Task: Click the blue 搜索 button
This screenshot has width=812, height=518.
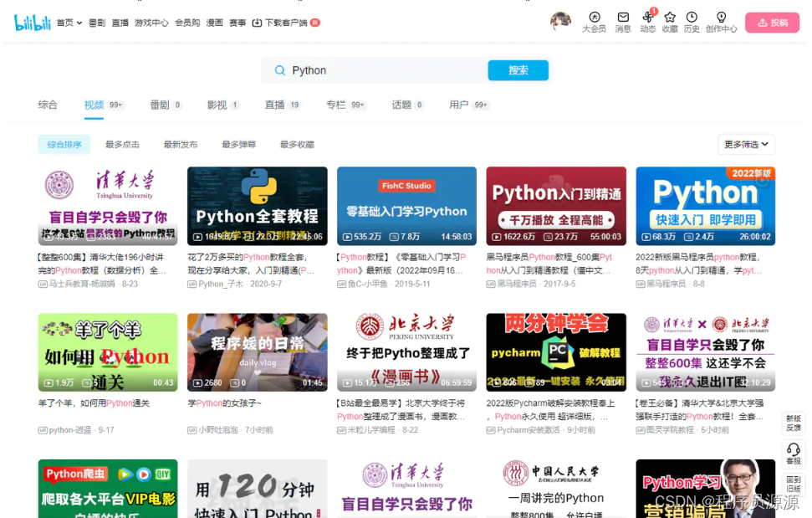Action: click(518, 70)
